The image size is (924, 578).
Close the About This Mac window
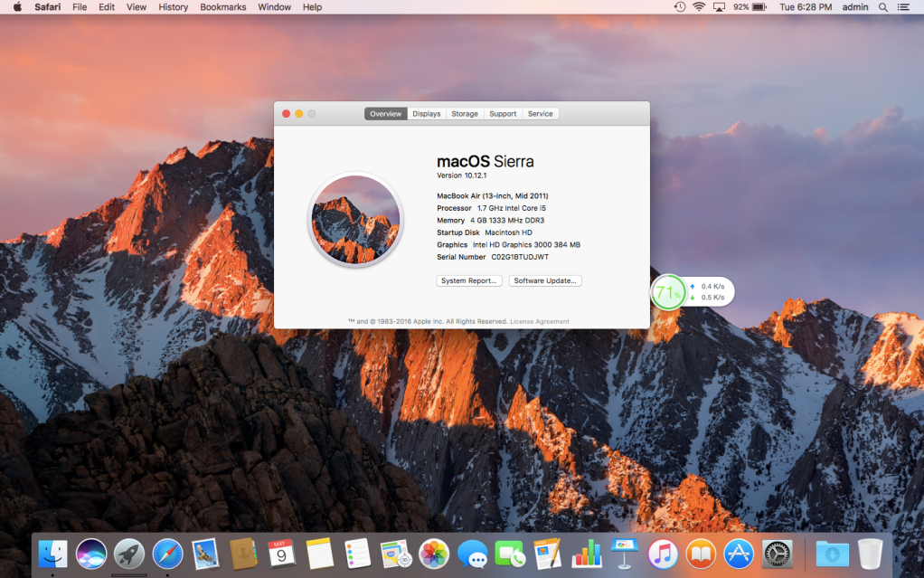[x=286, y=114]
